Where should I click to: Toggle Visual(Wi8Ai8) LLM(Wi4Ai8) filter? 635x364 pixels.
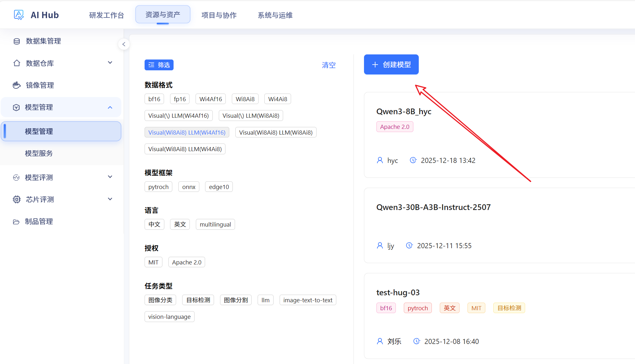coord(185,149)
